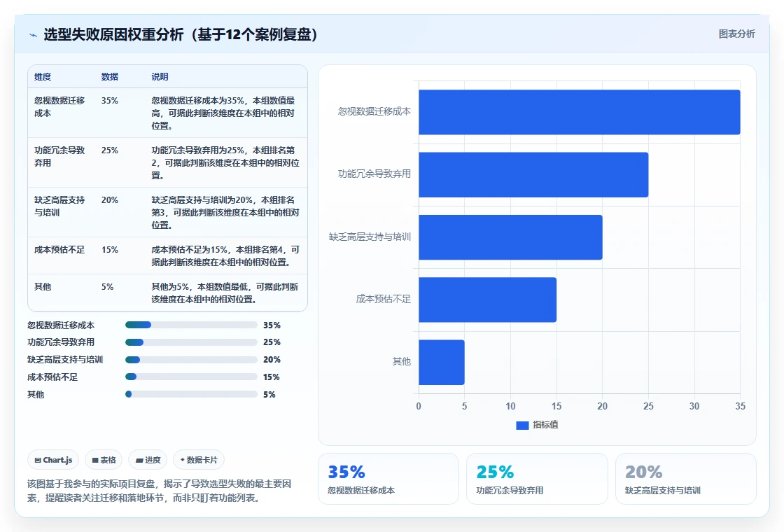The height and width of the screenshot is (532, 784).
Task: Click the 15% value in progress list
Action: [x=272, y=377]
